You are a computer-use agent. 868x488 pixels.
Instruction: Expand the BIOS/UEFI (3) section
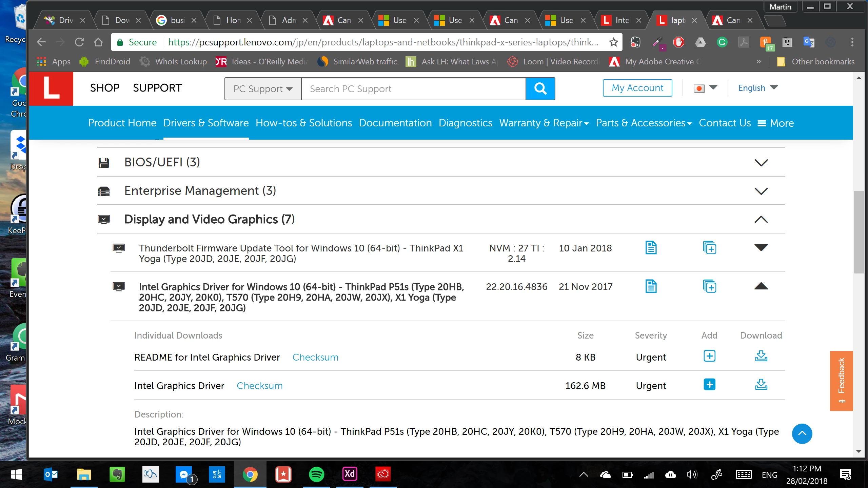pyautogui.click(x=761, y=162)
